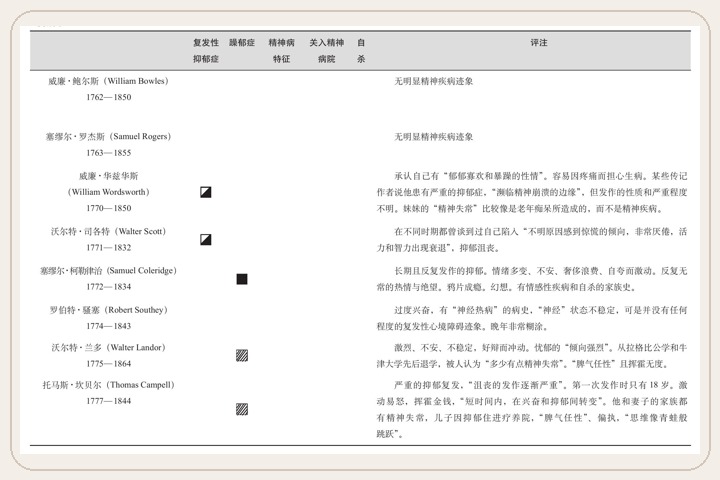This screenshot has height=480, width=720.
Task: Select the column header 复发性抑郁症
Action: click(x=206, y=51)
